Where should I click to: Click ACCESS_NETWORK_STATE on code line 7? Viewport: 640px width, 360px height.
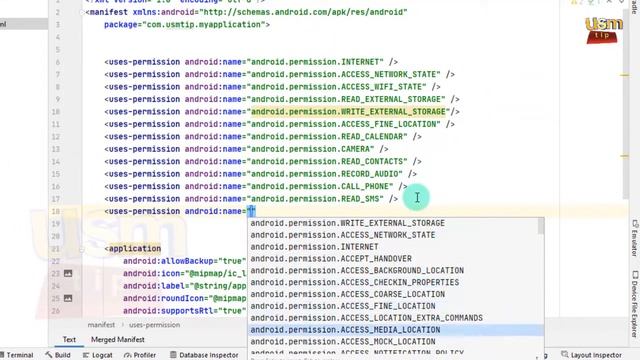[389, 75]
